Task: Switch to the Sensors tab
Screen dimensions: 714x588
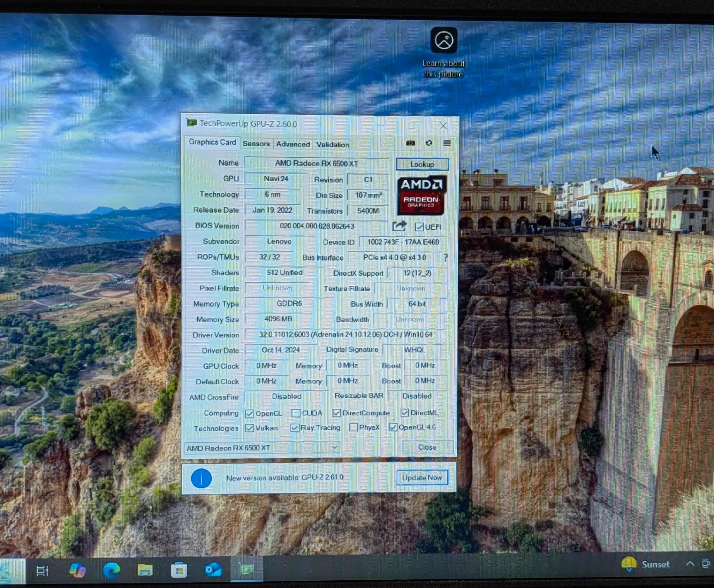Action: [256, 144]
